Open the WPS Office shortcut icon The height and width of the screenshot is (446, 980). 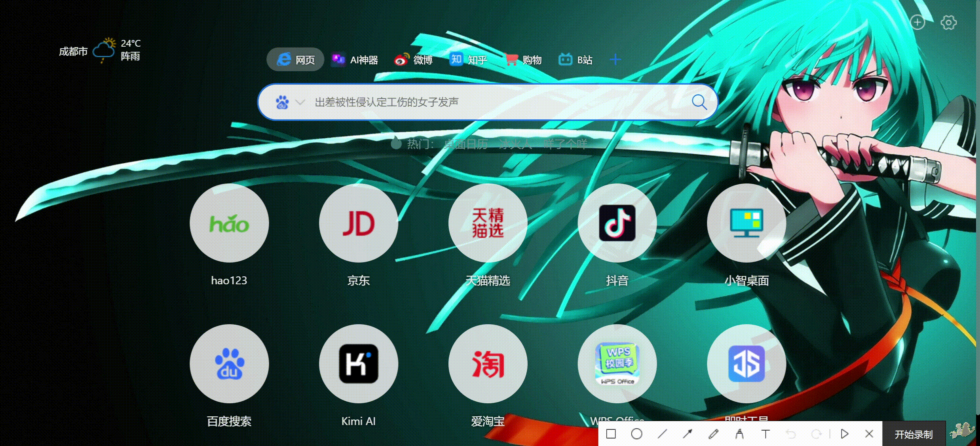pos(617,364)
